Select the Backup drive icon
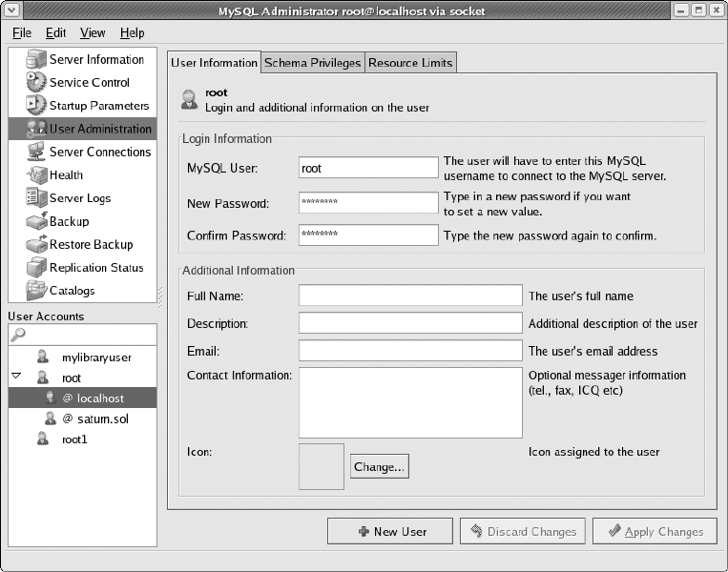The width and height of the screenshot is (728, 572). [x=36, y=221]
